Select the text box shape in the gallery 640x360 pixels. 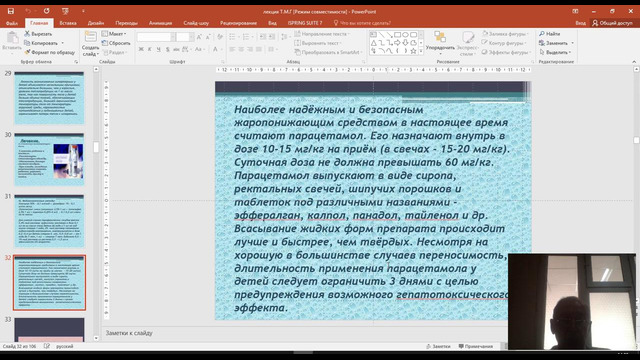click(x=373, y=35)
